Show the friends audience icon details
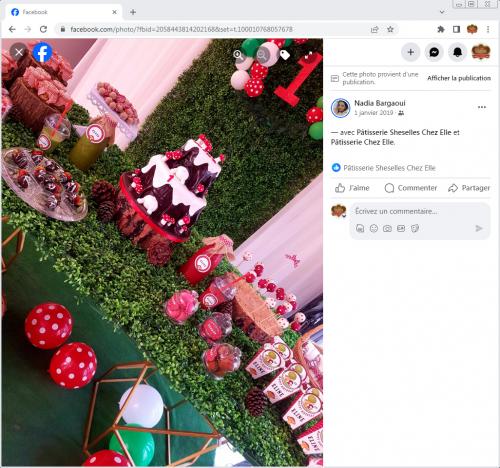 [x=401, y=113]
